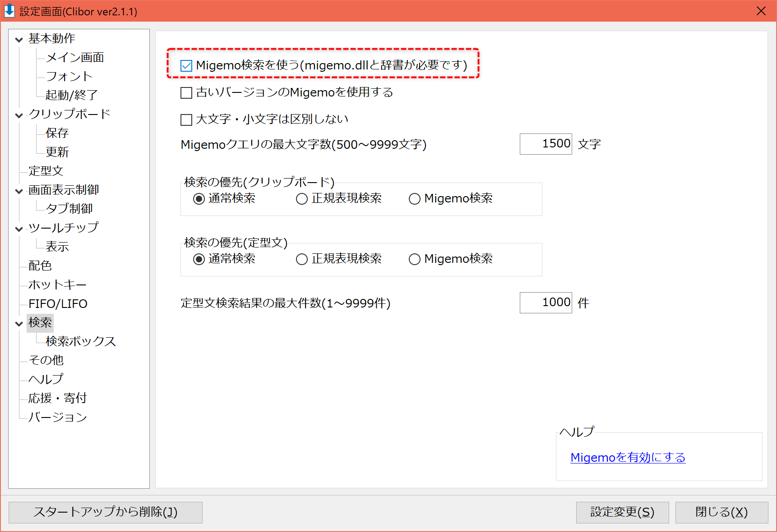The height and width of the screenshot is (532, 777).
Task: Select 正規表現検索 for 定型文 search priority
Action: [x=302, y=259]
